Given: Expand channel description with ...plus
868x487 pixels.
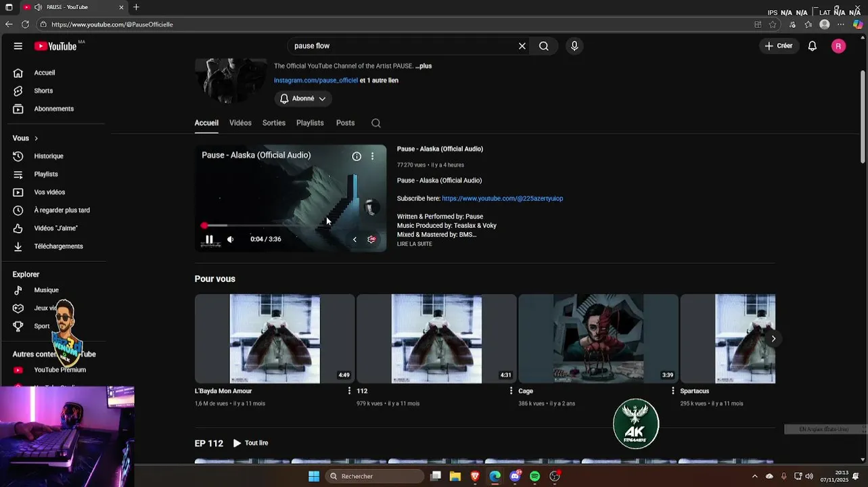Looking at the screenshot, I should pyautogui.click(x=424, y=66).
